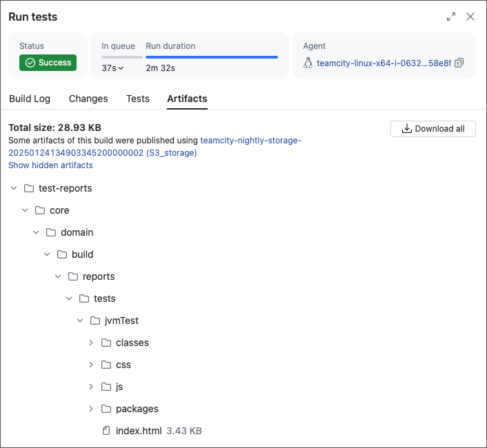487x448 pixels.
Task: Click the test-reports folder icon
Action: coord(29,188)
